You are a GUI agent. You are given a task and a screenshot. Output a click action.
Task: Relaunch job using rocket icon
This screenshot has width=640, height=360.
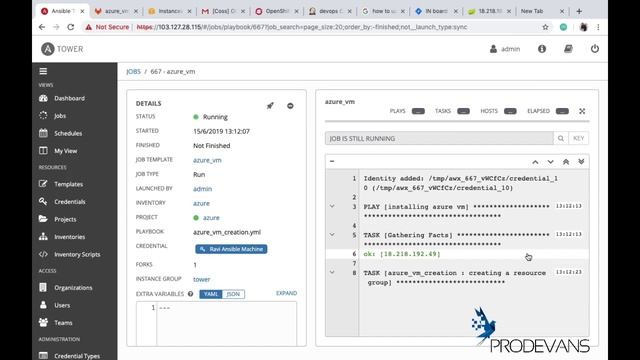pos(270,106)
